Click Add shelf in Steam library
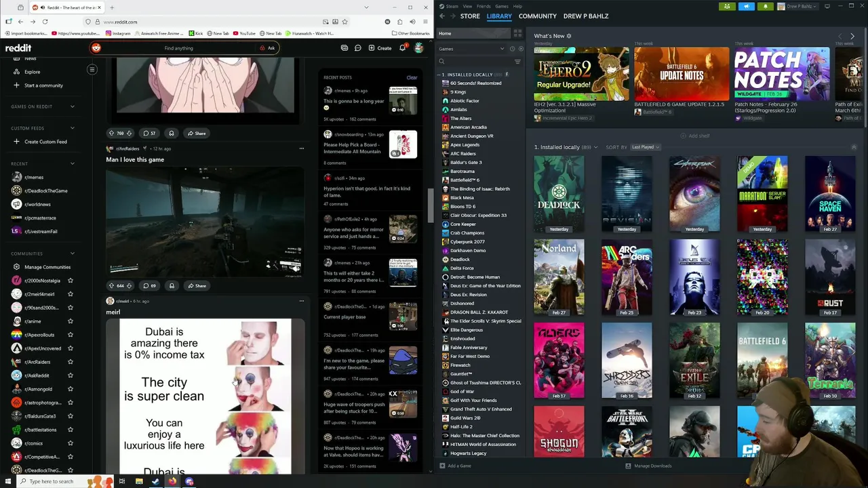 (x=695, y=136)
